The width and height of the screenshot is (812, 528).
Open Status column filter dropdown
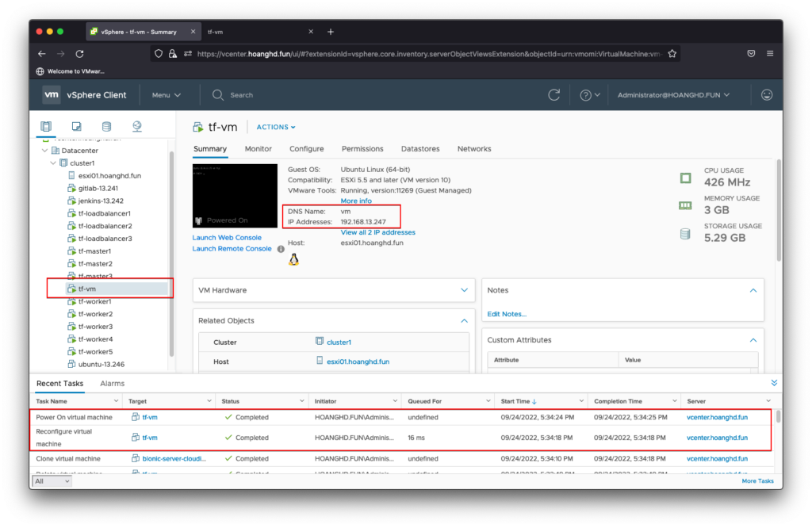[x=301, y=401]
